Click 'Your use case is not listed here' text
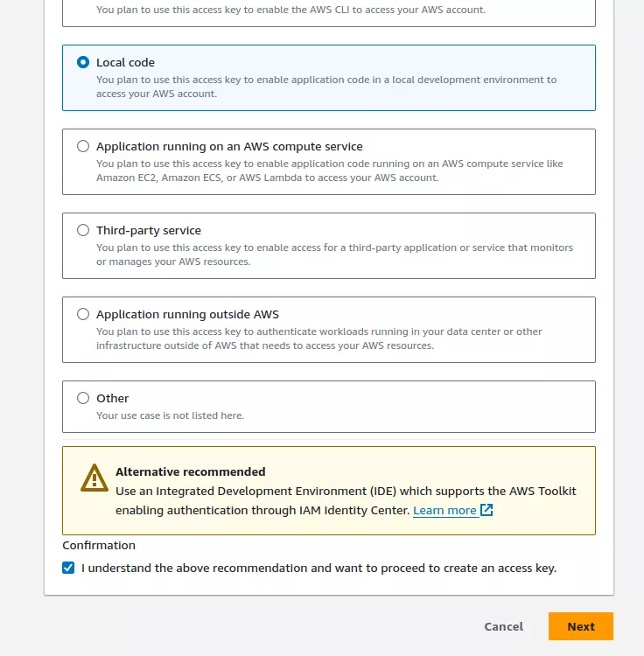Image resolution: width=644 pixels, height=656 pixels. [170, 415]
